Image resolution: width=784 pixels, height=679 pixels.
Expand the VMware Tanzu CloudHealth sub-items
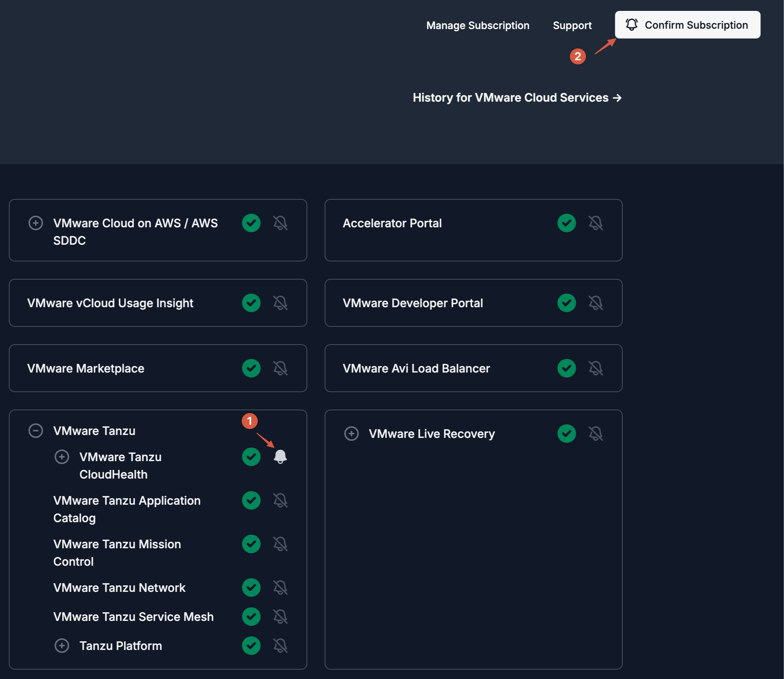click(x=62, y=456)
